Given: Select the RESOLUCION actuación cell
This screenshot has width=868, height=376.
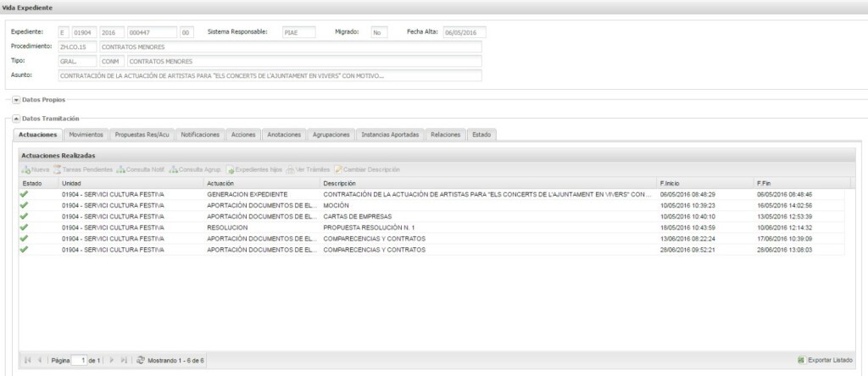Looking at the screenshot, I should (x=261, y=228).
